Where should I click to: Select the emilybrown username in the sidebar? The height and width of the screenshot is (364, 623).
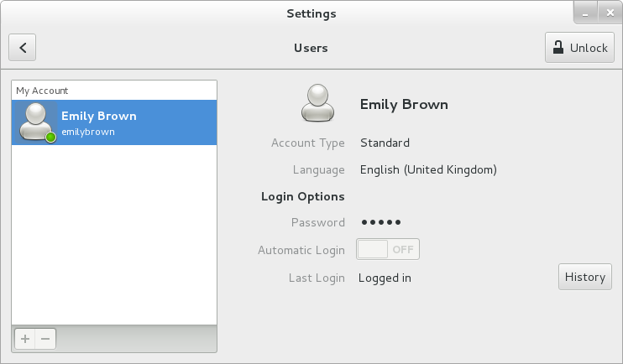click(x=88, y=132)
